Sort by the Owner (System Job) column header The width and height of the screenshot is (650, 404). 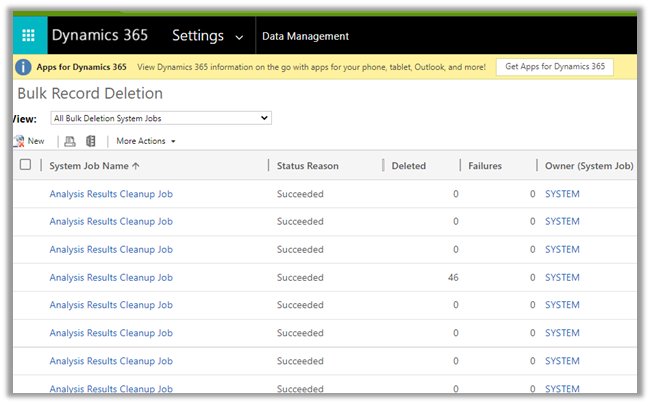click(588, 166)
